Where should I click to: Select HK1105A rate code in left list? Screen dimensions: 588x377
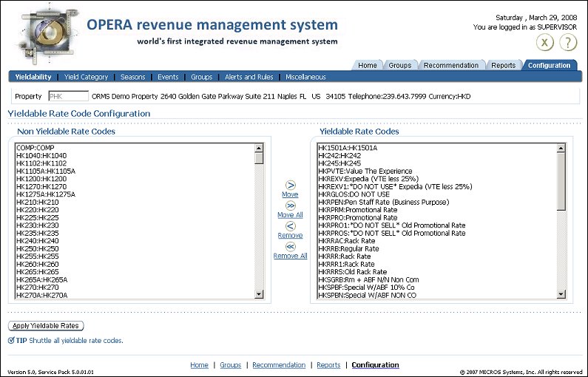tap(46, 171)
